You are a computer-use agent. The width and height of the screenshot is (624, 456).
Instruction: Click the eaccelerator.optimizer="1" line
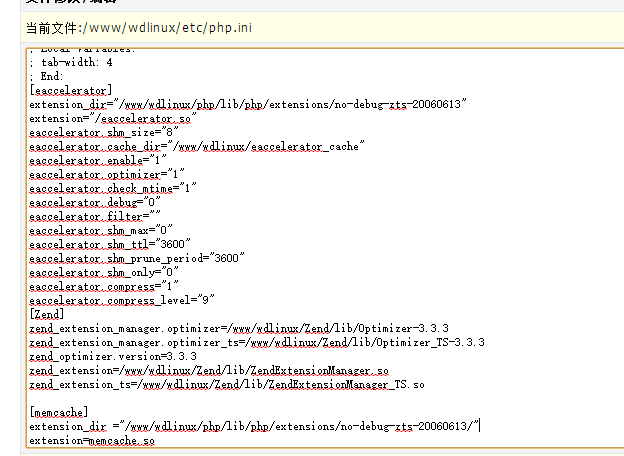point(107,173)
